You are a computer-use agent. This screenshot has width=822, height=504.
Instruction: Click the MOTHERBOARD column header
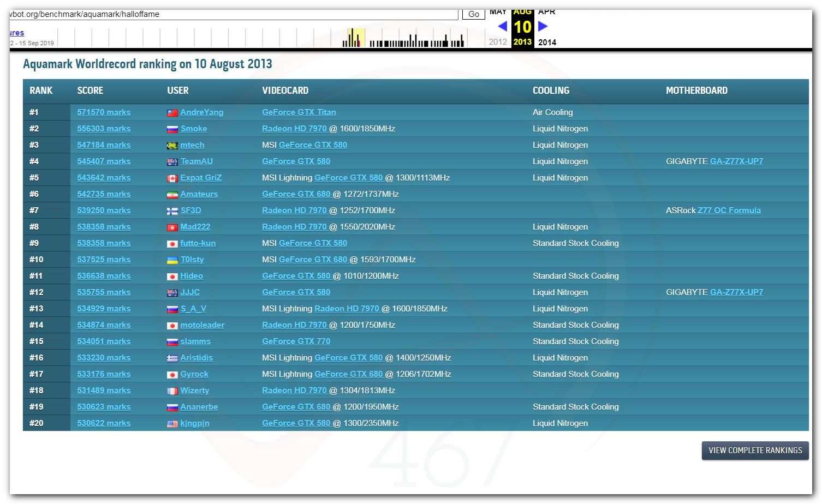click(x=696, y=91)
